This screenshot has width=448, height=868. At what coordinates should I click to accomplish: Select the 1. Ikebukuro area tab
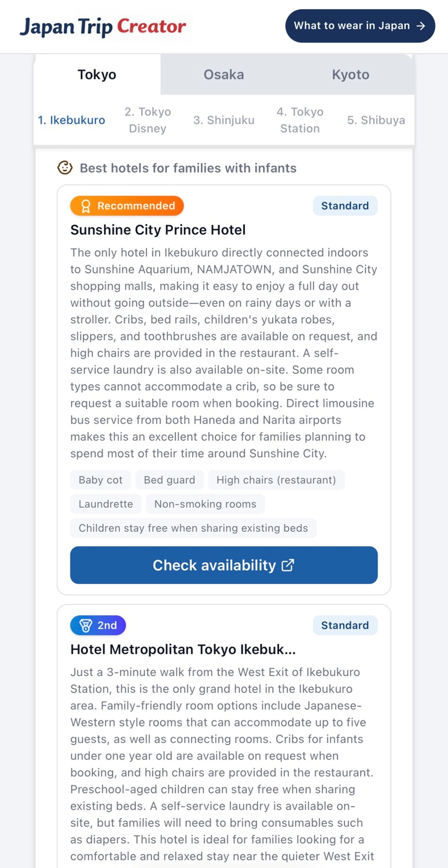click(x=72, y=120)
